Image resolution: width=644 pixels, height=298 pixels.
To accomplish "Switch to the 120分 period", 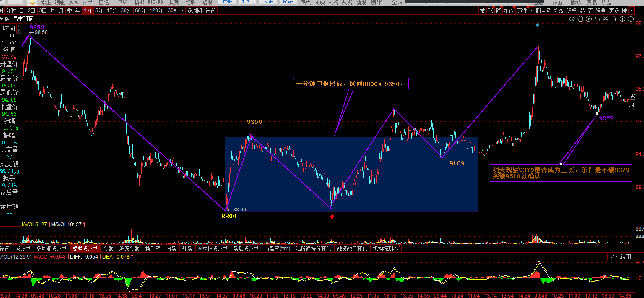I will point(156,10).
